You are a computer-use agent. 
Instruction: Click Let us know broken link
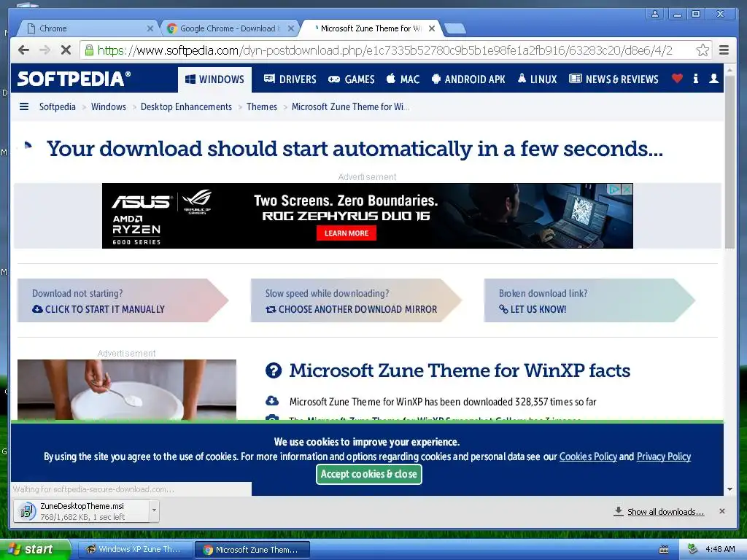pyautogui.click(x=533, y=309)
